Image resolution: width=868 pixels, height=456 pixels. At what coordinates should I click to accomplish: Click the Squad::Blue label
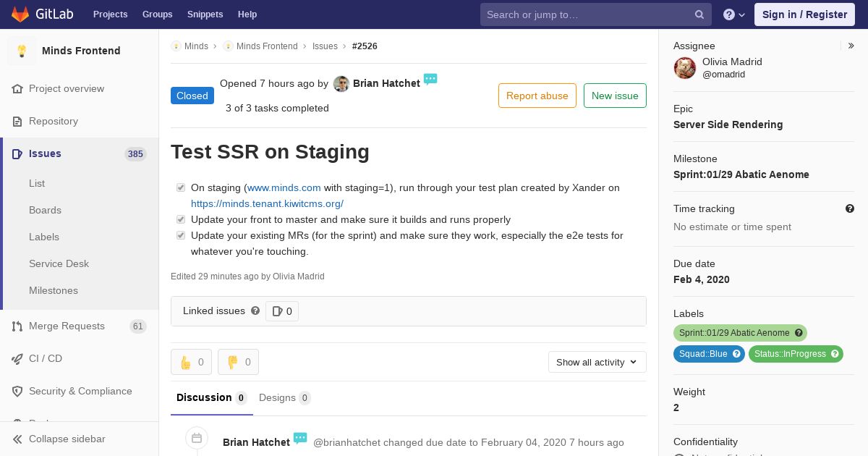(709, 354)
